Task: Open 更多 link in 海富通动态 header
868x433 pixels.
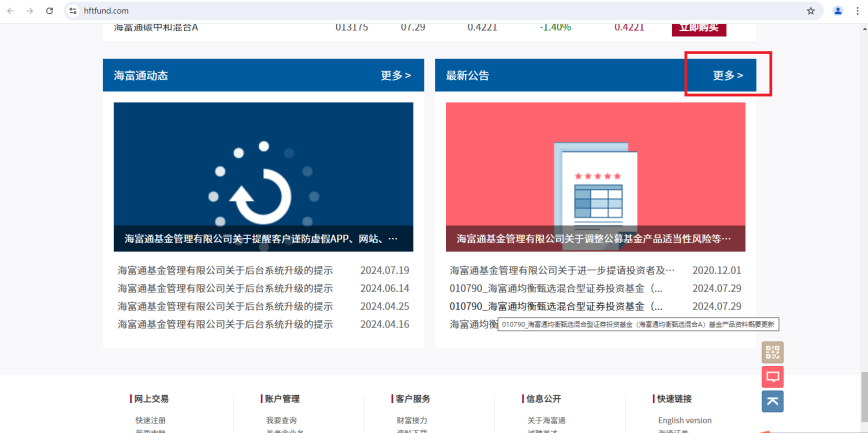Action: coord(396,75)
